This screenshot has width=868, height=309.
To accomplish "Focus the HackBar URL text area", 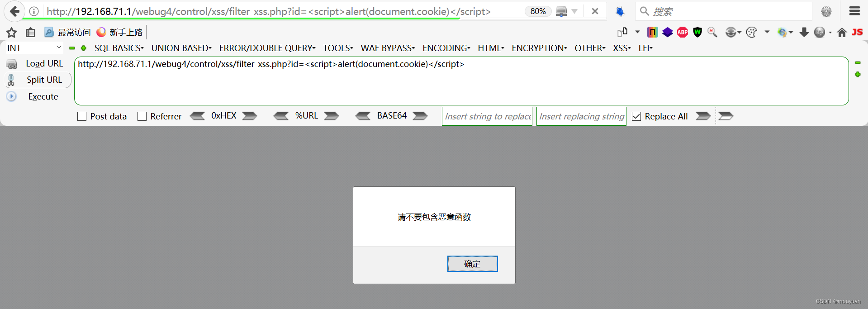I will click(461, 81).
